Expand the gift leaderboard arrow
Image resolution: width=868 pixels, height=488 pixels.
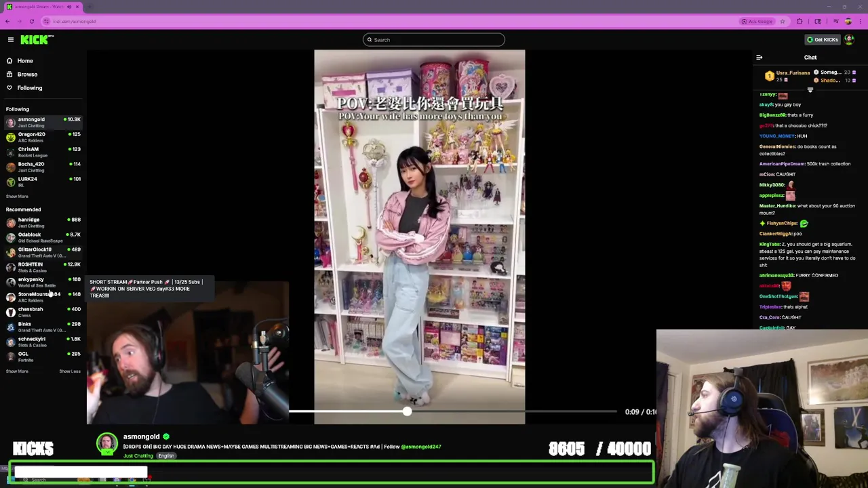(x=810, y=89)
